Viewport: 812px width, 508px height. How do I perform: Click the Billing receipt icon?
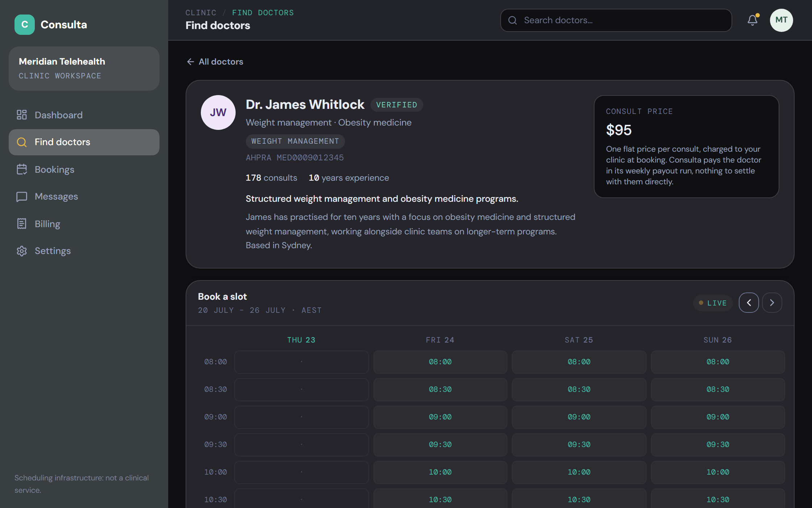(22, 224)
